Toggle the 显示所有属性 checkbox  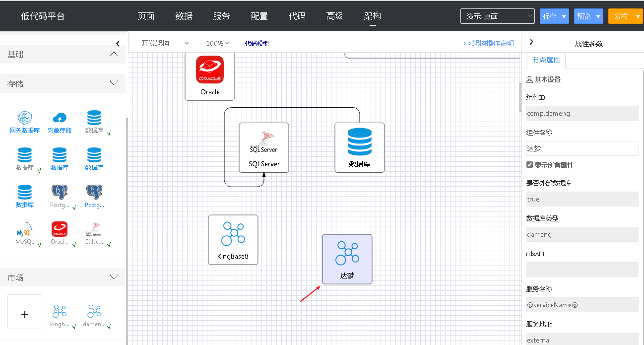(529, 165)
